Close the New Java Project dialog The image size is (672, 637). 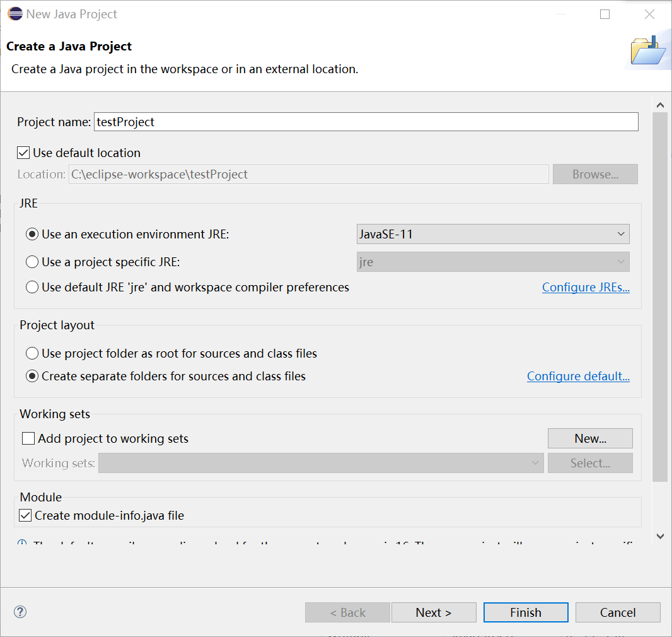pyautogui.click(x=649, y=14)
